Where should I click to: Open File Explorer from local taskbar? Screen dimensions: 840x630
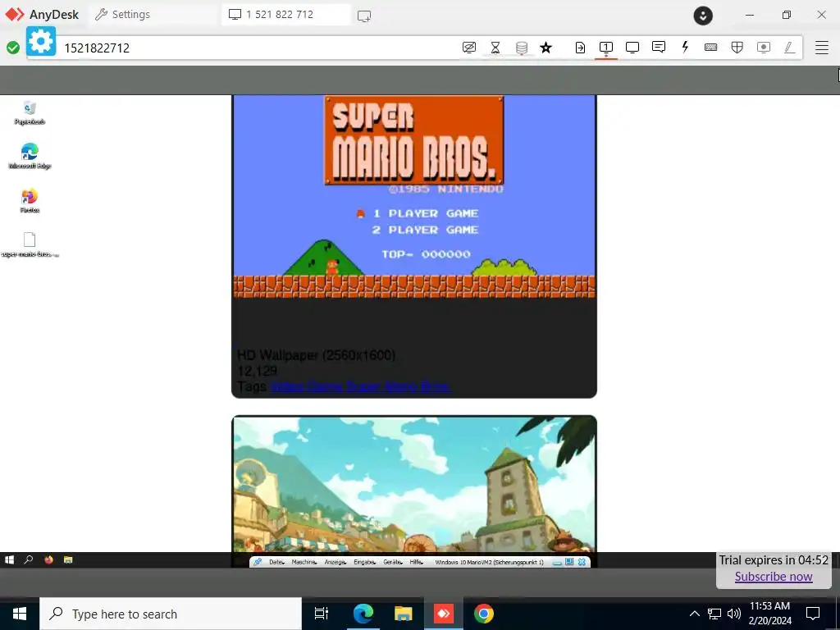[x=403, y=614]
